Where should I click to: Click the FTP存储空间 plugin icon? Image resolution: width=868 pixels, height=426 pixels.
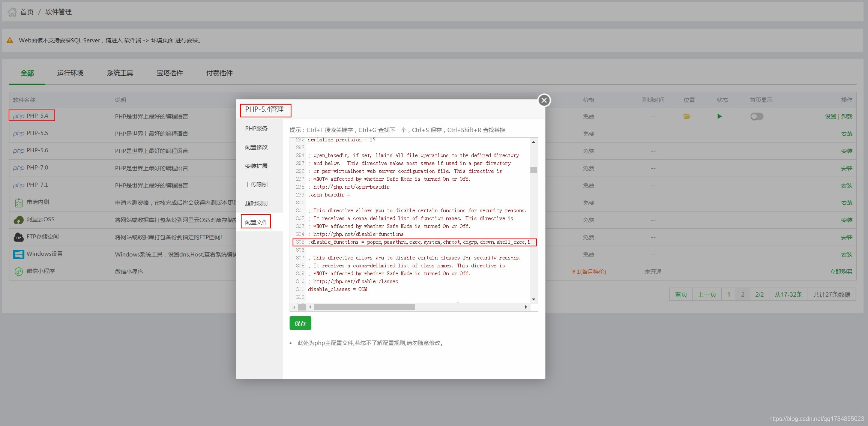click(18, 237)
